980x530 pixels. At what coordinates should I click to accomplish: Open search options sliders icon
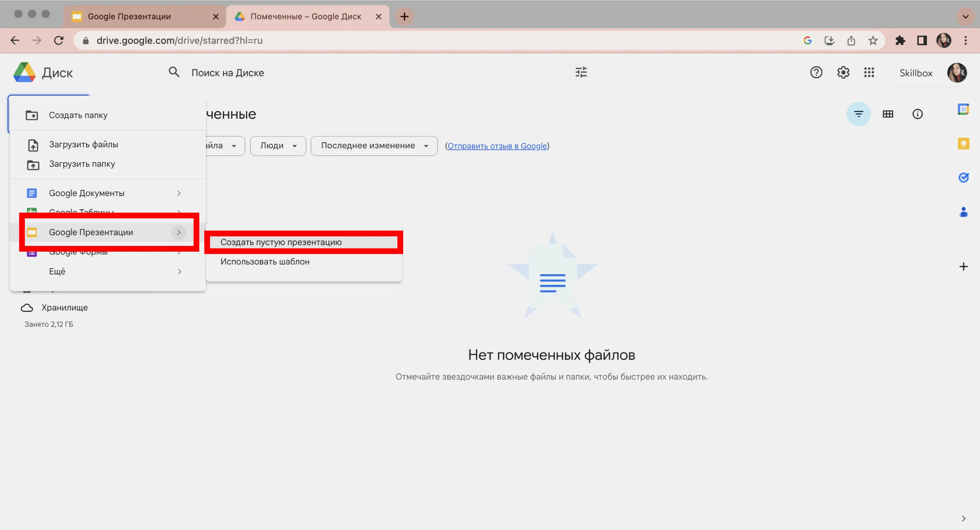pos(581,72)
